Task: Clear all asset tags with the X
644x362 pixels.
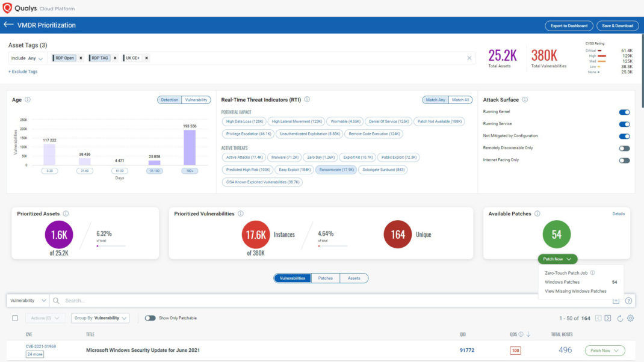Action: coord(469,58)
